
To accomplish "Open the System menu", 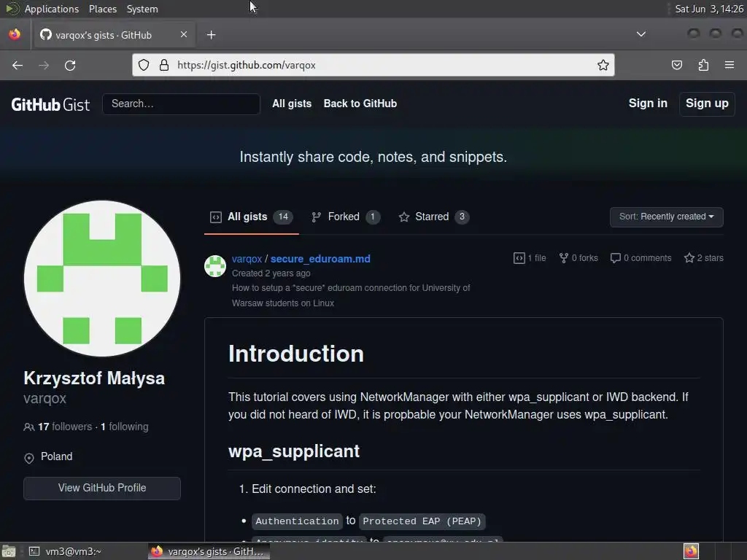I will pyautogui.click(x=142, y=9).
